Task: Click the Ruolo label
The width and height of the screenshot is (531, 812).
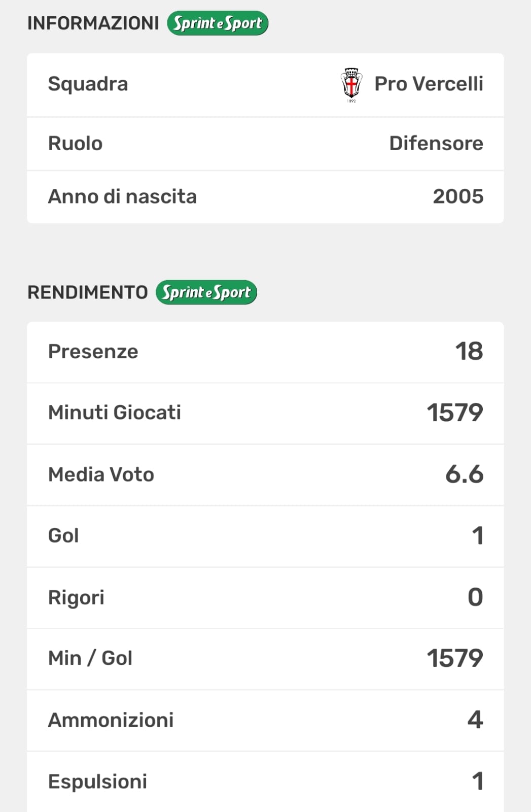Action: 75,144
